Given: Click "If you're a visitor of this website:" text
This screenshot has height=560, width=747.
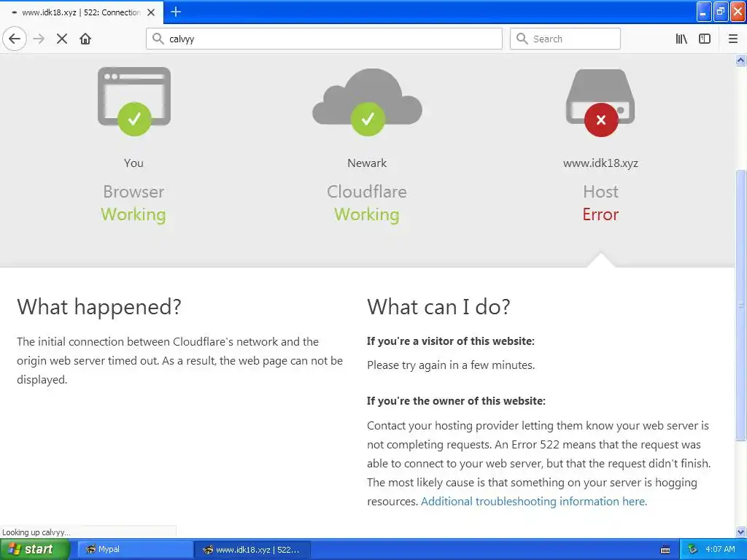Looking at the screenshot, I should 451,341.
